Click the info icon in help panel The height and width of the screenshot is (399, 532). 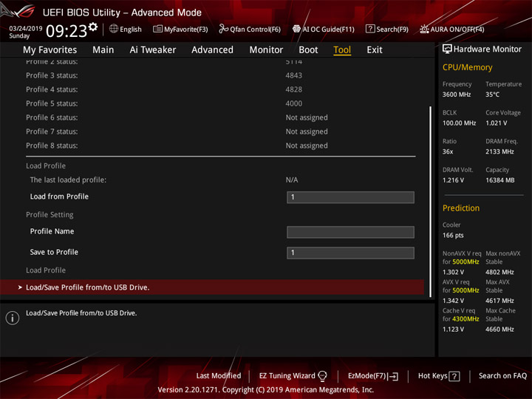point(13,318)
